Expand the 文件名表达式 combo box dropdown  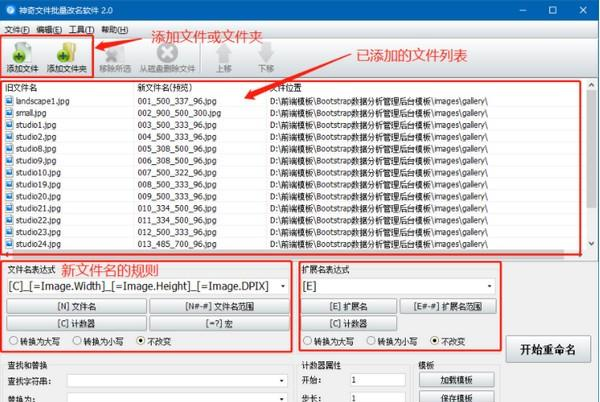pyautogui.click(x=283, y=286)
